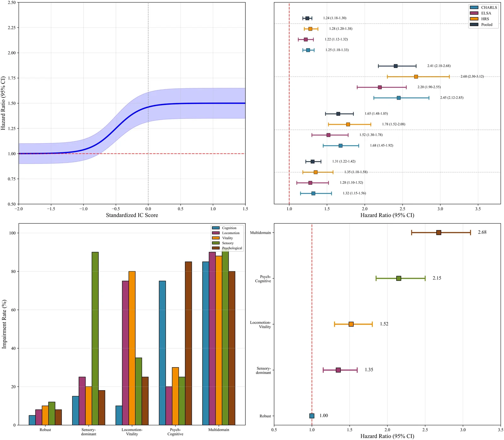504x440 pixels.
Task: Click the Pooled dark legend swatch
Action: (474, 25)
